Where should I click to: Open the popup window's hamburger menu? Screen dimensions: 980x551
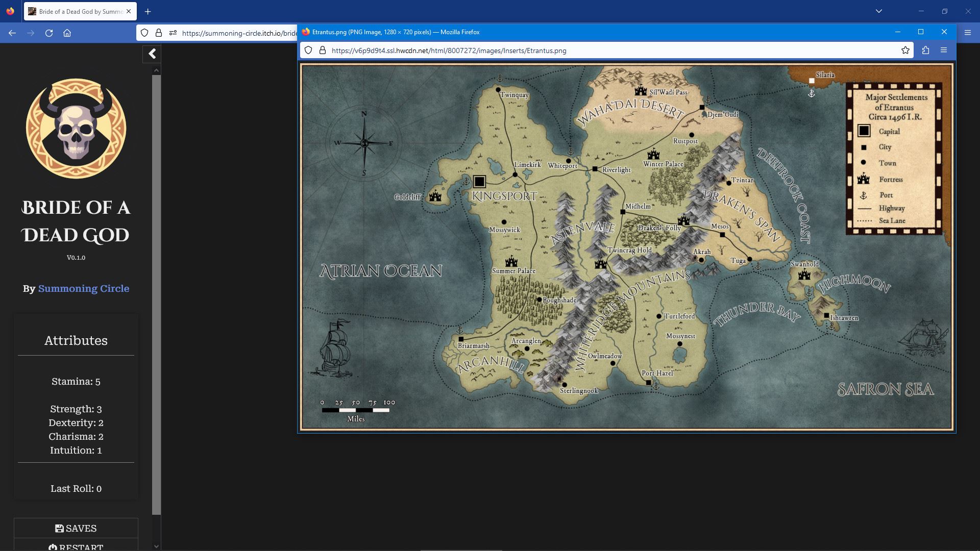(x=943, y=51)
